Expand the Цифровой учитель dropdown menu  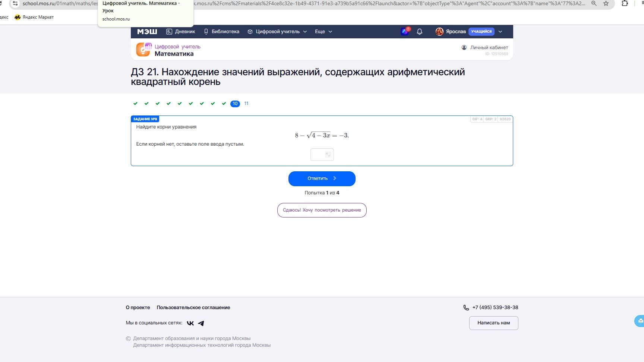[x=277, y=32]
